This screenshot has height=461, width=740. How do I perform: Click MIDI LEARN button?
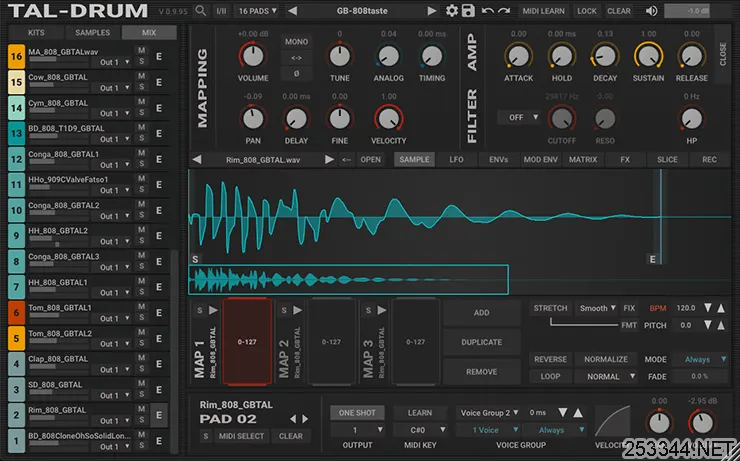[543, 10]
